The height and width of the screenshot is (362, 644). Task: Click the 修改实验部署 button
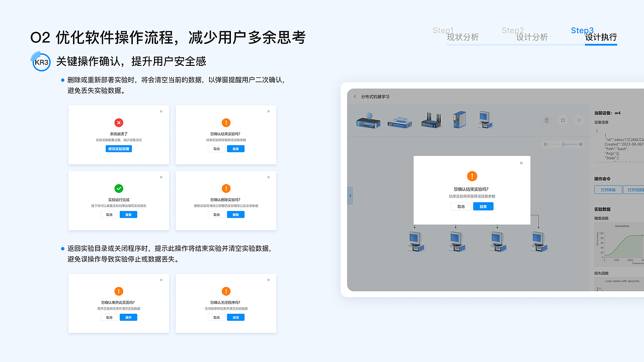point(119,148)
